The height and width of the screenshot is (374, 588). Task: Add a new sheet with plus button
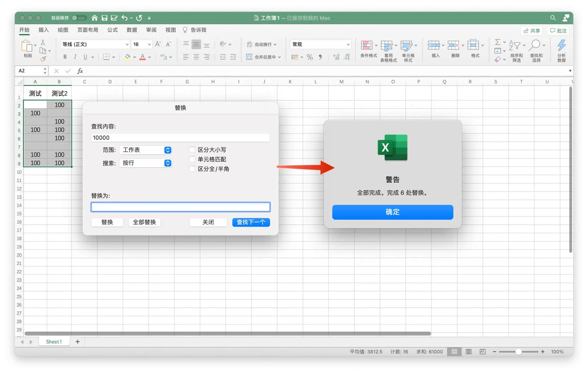pyautogui.click(x=77, y=341)
